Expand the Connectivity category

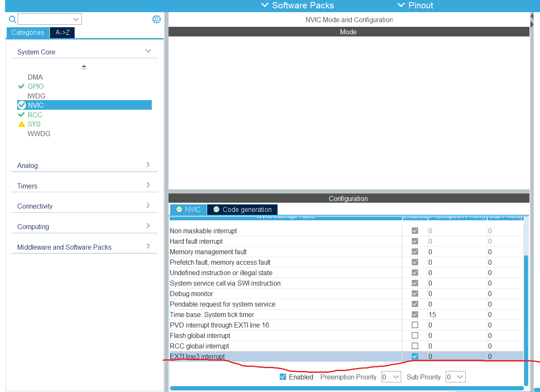coord(148,205)
